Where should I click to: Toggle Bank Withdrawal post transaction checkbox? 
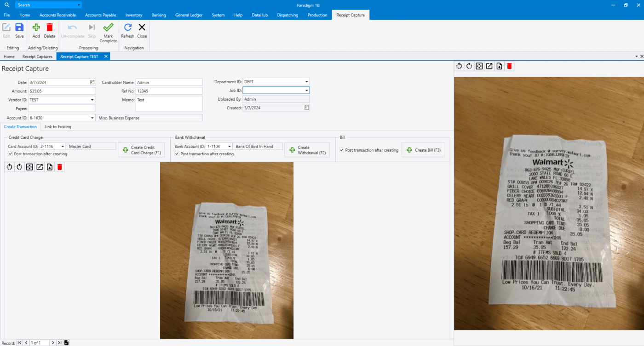click(x=177, y=154)
